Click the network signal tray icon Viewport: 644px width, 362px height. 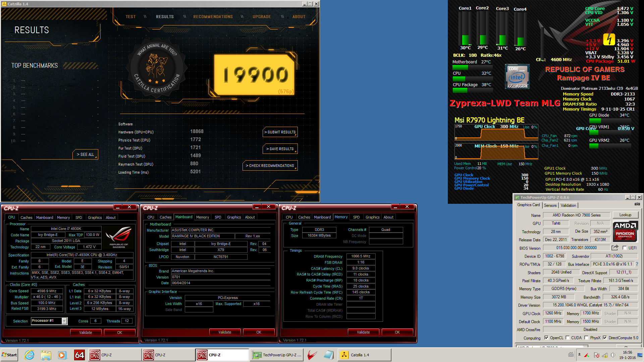pos(605,355)
